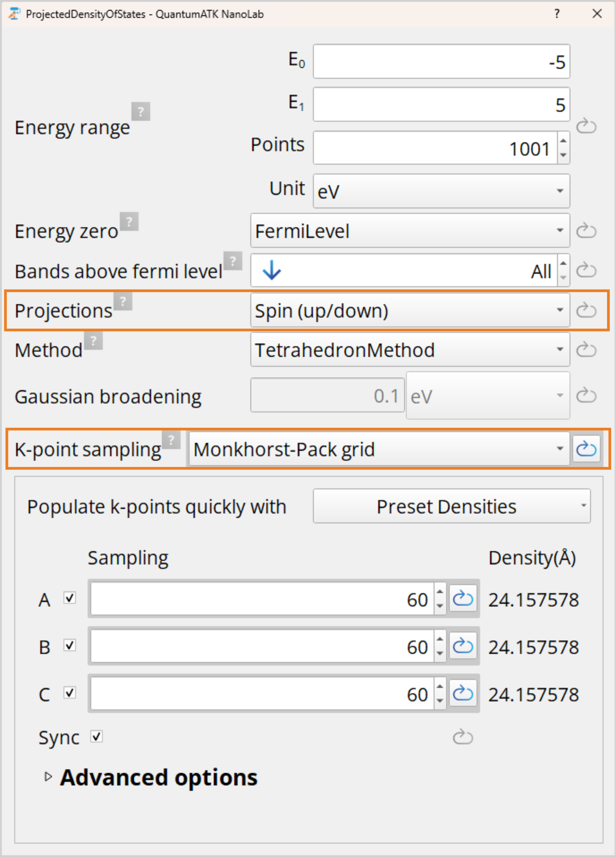This screenshot has height=857, width=616.
Task: Uncheck the A direction sampling checkbox
Action: [x=70, y=598]
